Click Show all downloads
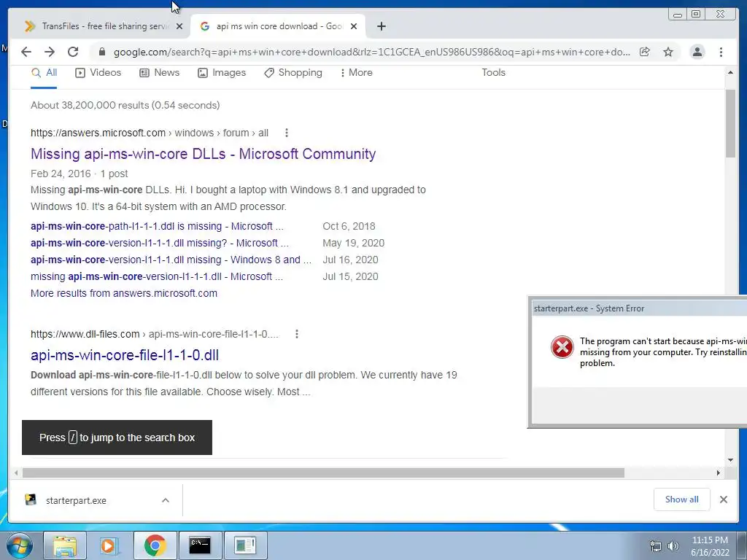Image resolution: width=747 pixels, height=560 pixels. click(682, 499)
